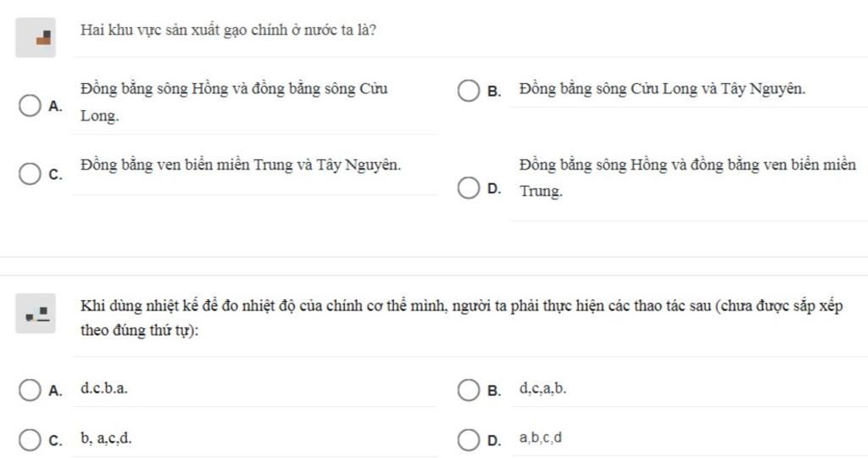Screen dimensions: 868x458
Task: Pick radio button B next to "d,c,a,b."
Action: click(x=469, y=390)
